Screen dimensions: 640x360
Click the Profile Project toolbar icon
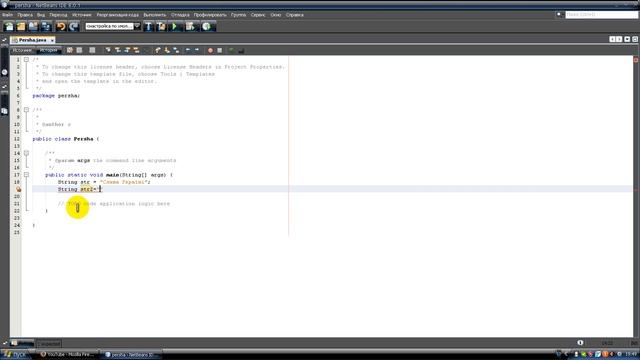(x=207, y=27)
